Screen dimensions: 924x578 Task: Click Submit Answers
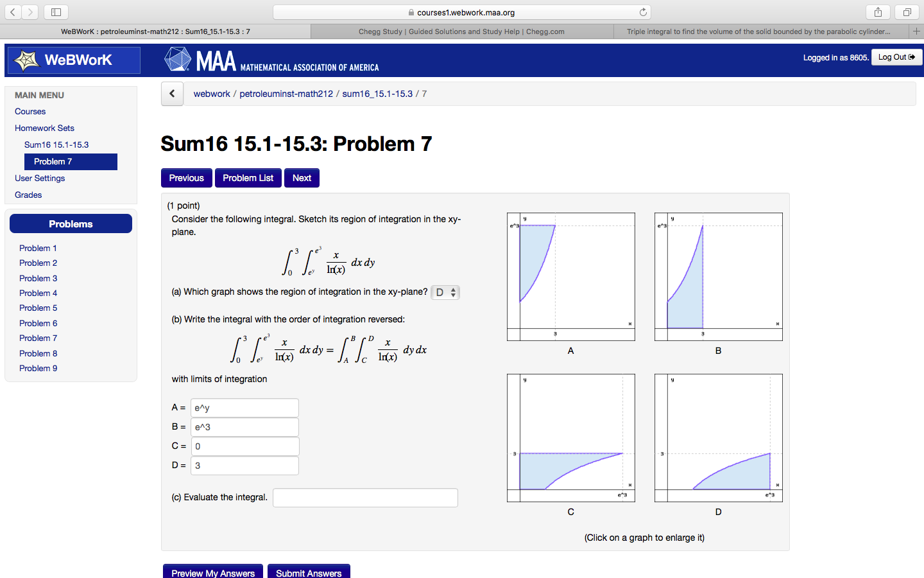[x=309, y=572]
